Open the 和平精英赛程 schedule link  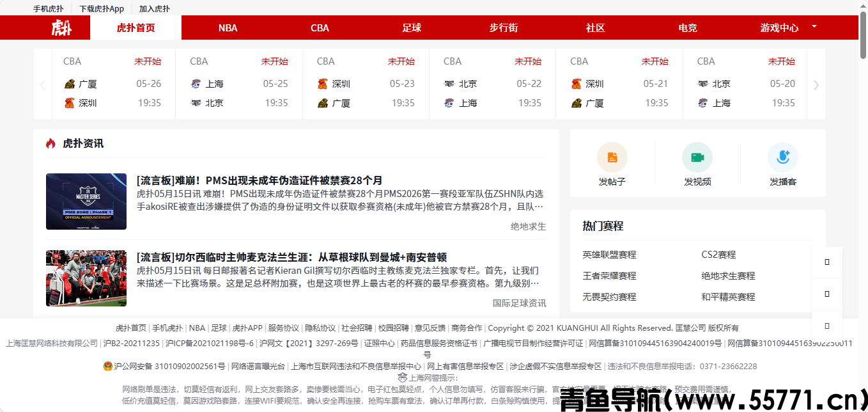pos(728,297)
